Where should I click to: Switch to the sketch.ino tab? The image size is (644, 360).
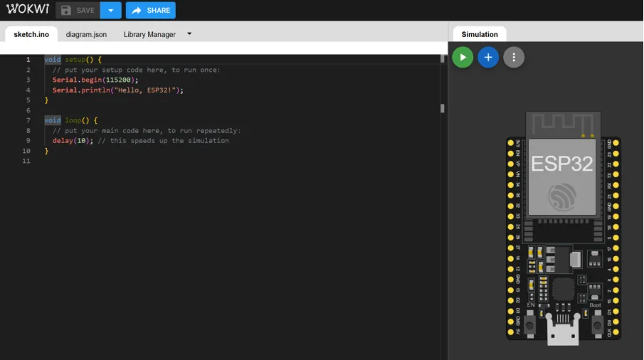point(31,34)
